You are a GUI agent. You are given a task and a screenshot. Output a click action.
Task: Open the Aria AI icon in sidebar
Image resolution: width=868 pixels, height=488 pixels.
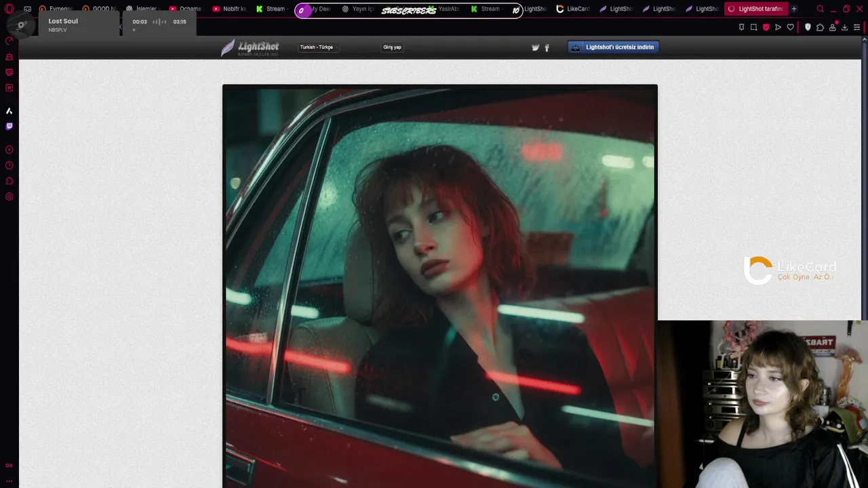pyautogui.click(x=9, y=110)
